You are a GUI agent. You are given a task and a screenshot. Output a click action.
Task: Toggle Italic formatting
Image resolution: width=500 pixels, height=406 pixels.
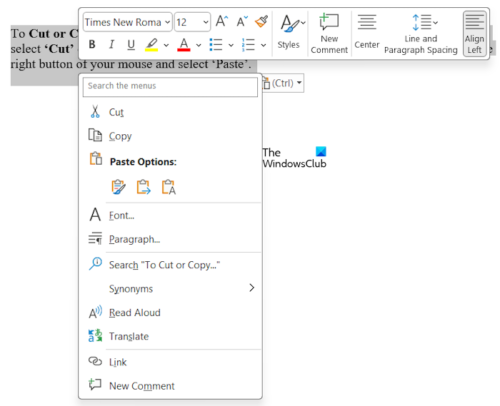click(112, 44)
